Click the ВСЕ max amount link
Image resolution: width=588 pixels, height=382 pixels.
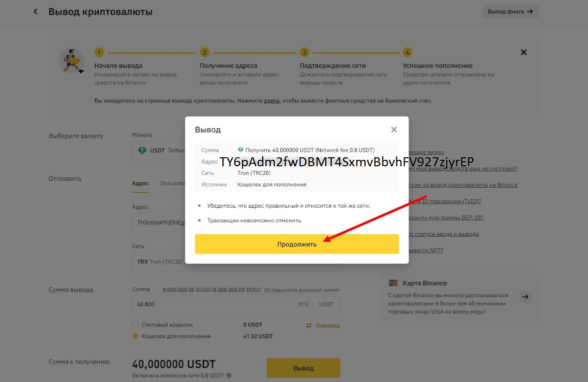click(303, 304)
